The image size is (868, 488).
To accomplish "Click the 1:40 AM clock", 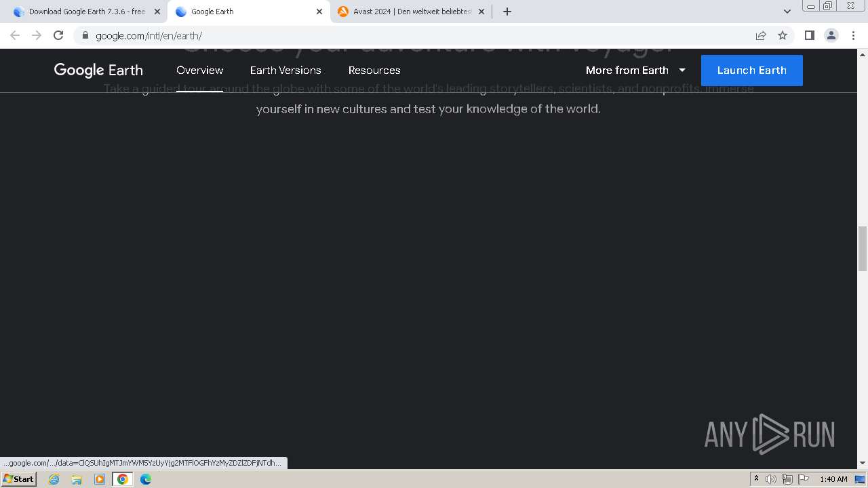I will [x=833, y=479].
